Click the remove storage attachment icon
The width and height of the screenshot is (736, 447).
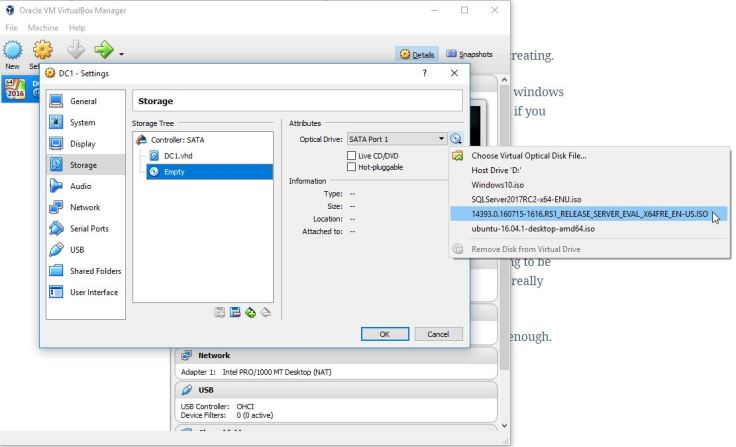266,312
